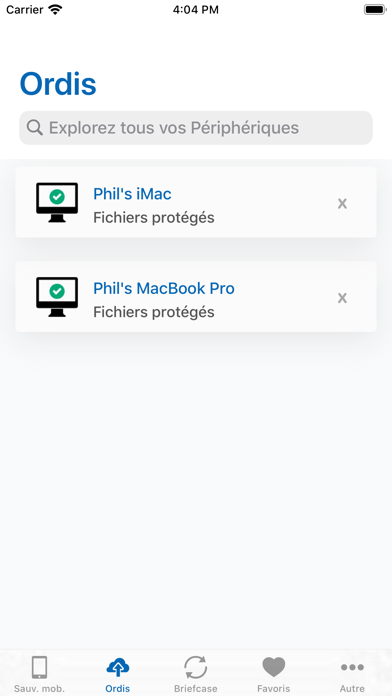
Task: Switch to the Favoris tab label
Action: click(x=274, y=689)
